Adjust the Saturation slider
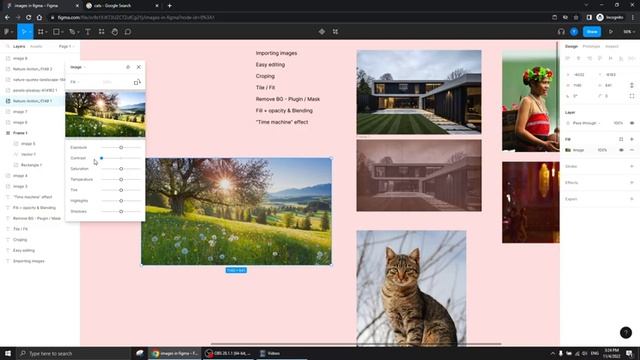Viewport: 640px width, 360px height. (121, 169)
